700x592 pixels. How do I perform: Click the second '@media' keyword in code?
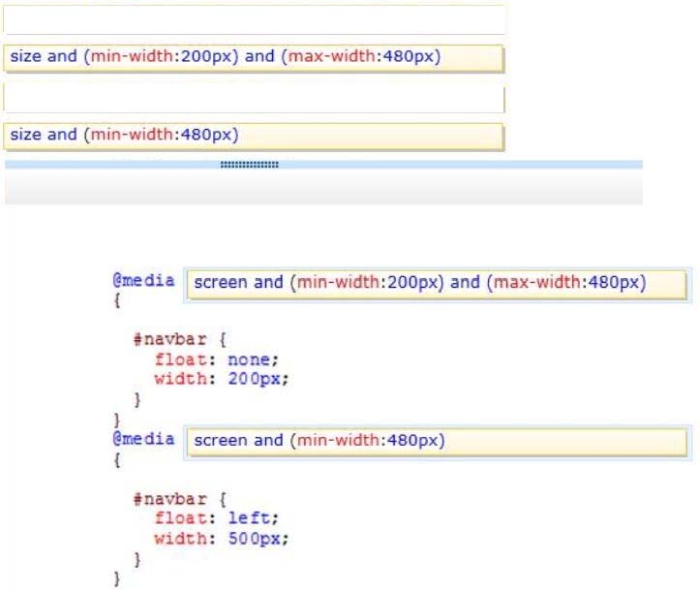click(143, 439)
